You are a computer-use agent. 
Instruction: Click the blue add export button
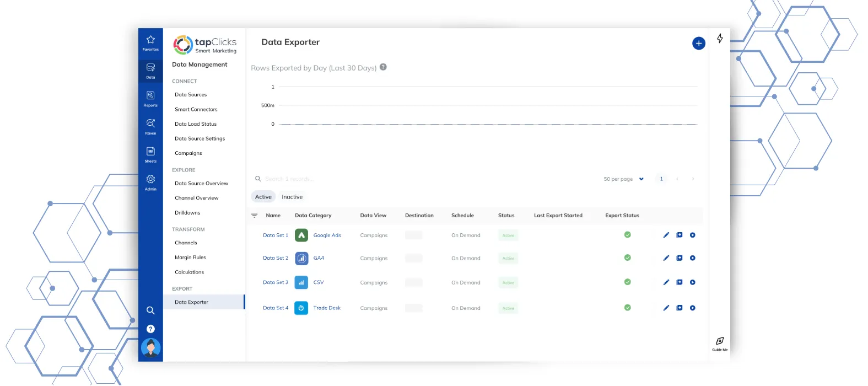[x=699, y=43]
